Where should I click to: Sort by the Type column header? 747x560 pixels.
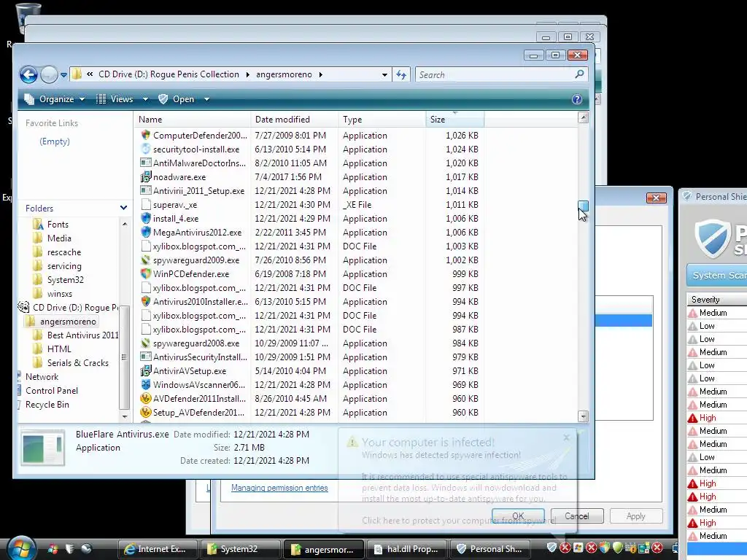(x=382, y=120)
